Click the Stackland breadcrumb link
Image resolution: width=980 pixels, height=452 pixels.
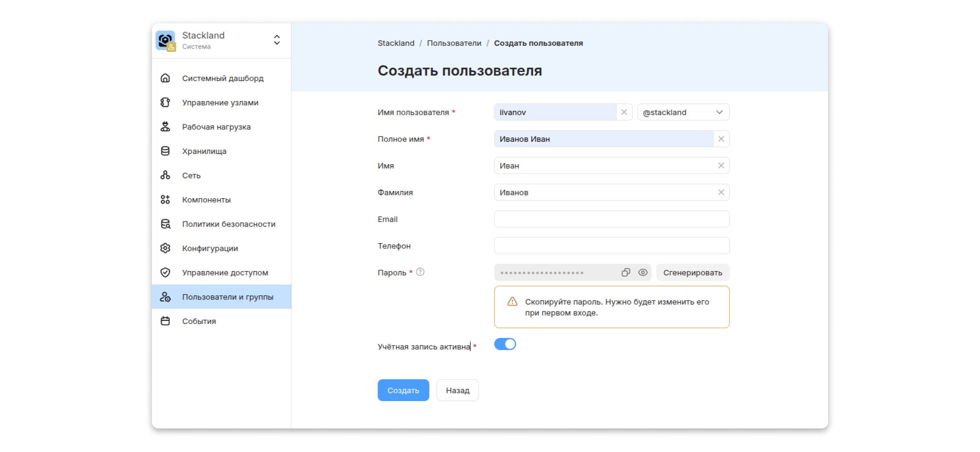(x=396, y=43)
